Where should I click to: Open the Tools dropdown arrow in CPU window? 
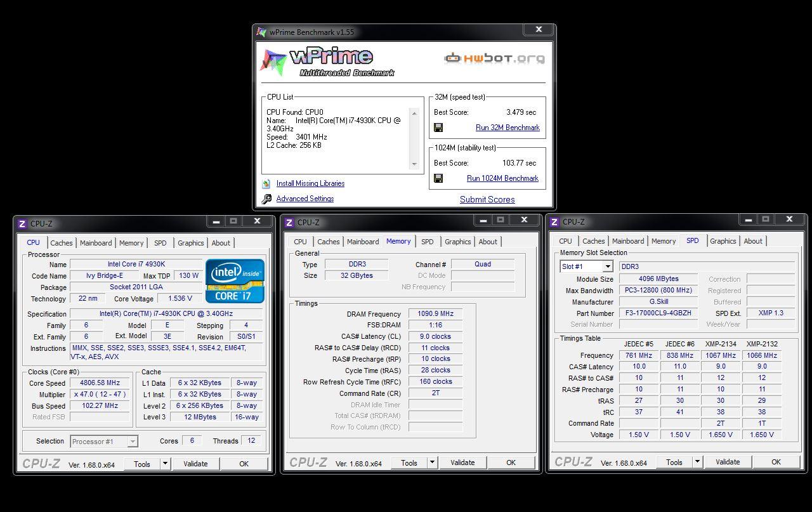tap(165, 464)
